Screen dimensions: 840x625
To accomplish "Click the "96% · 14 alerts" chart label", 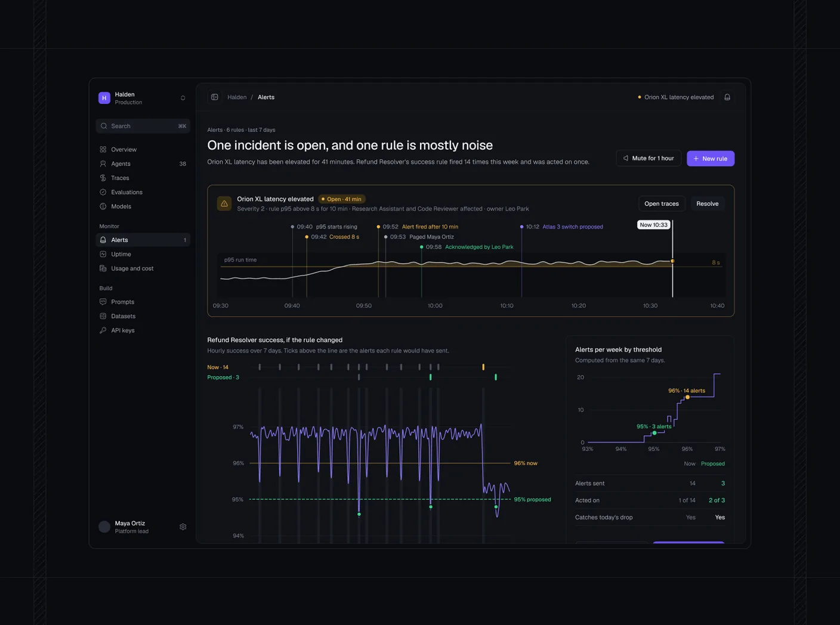I will [x=687, y=391].
